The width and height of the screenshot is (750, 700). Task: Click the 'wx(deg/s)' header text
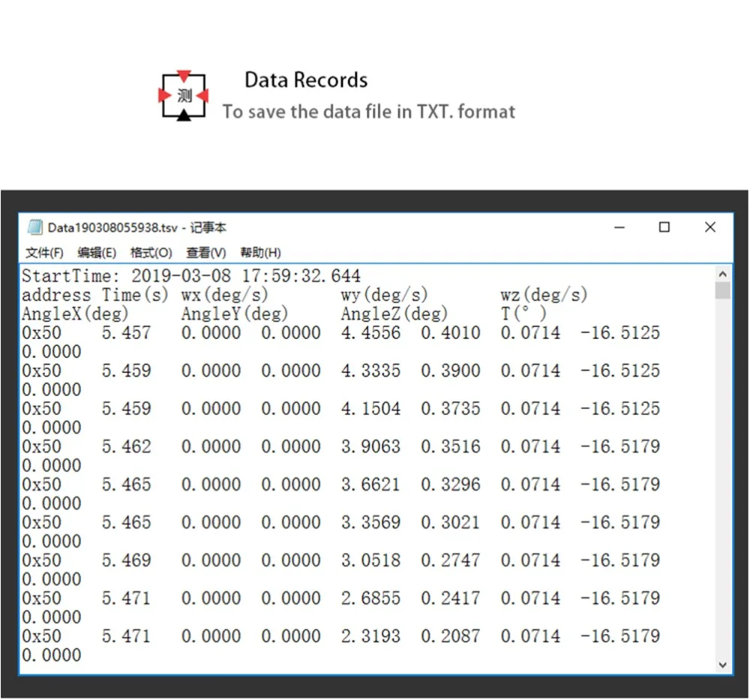[225, 295]
